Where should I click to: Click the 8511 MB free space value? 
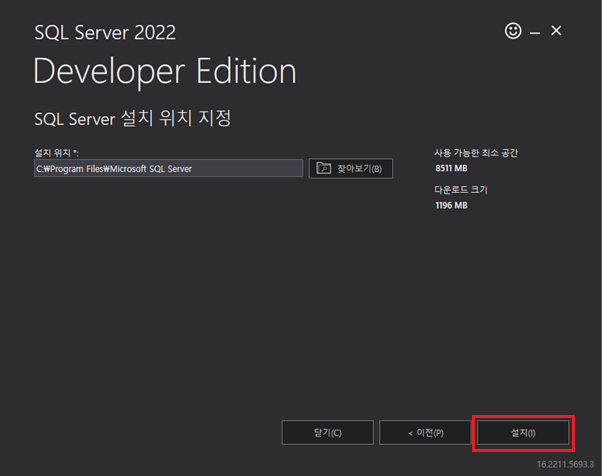pyautogui.click(x=451, y=168)
